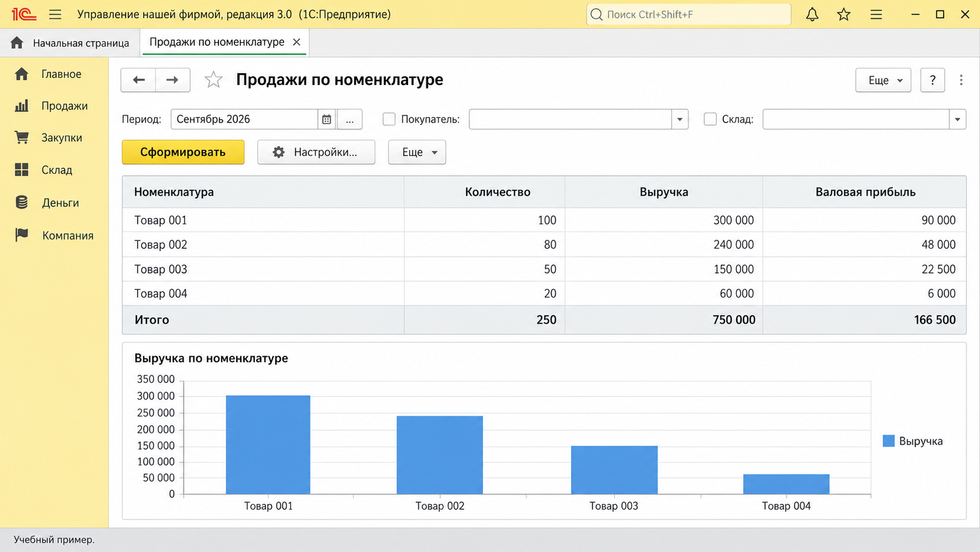Open calendar picker for Период
The height and width of the screenshot is (552, 980).
coord(326,119)
